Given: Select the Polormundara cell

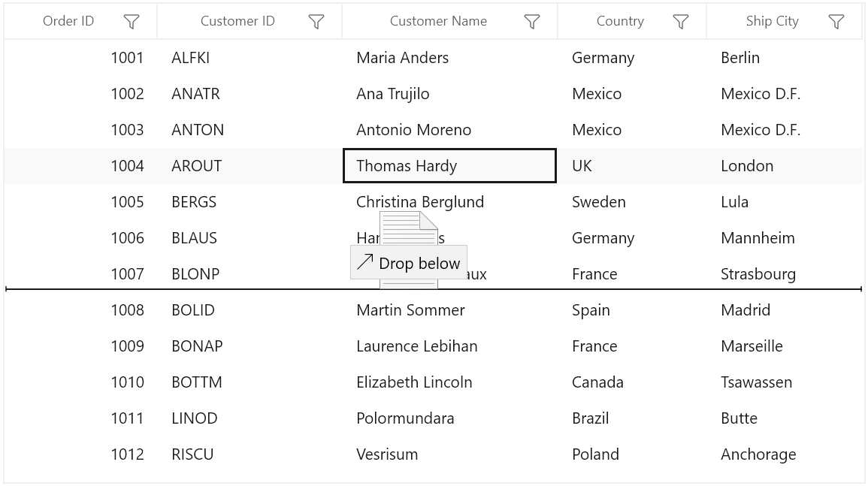Looking at the screenshot, I should pos(450,418).
